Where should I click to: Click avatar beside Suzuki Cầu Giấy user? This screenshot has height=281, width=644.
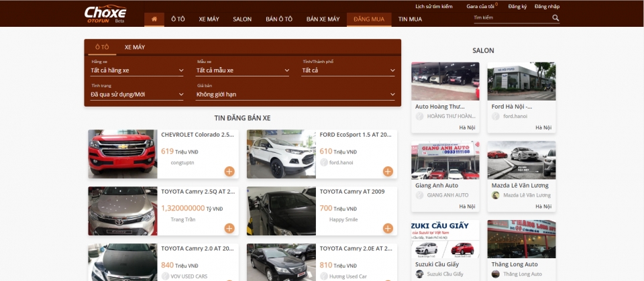419,274
